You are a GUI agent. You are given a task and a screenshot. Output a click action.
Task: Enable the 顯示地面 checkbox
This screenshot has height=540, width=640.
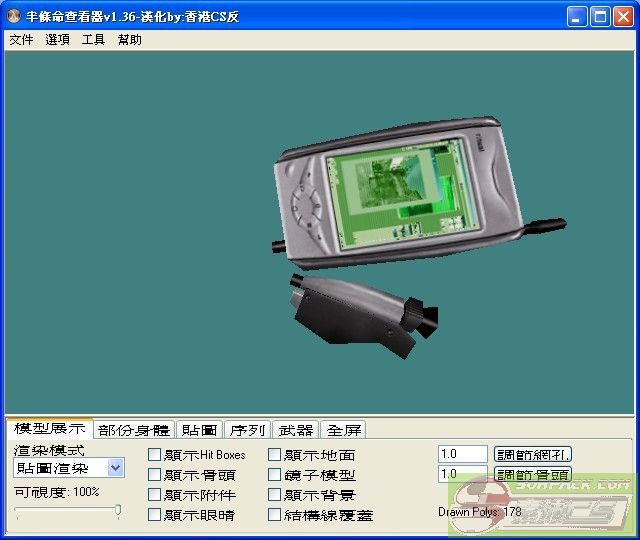coord(274,455)
